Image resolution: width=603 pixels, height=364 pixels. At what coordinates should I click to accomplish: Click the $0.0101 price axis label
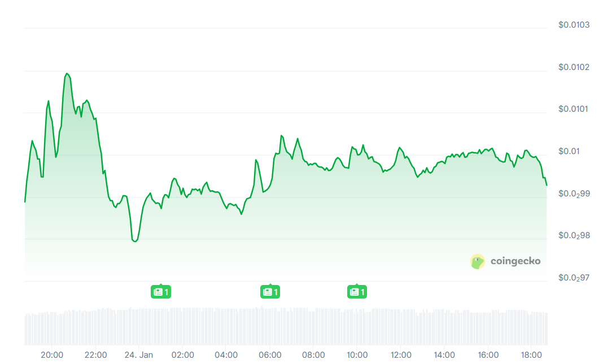point(574,109)
